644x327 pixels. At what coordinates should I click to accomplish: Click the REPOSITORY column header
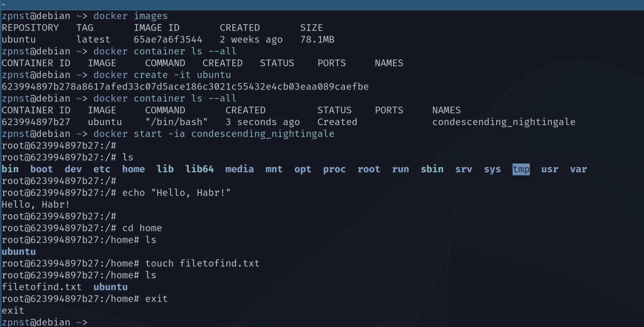pyautogui.click(x=30, y=28)
